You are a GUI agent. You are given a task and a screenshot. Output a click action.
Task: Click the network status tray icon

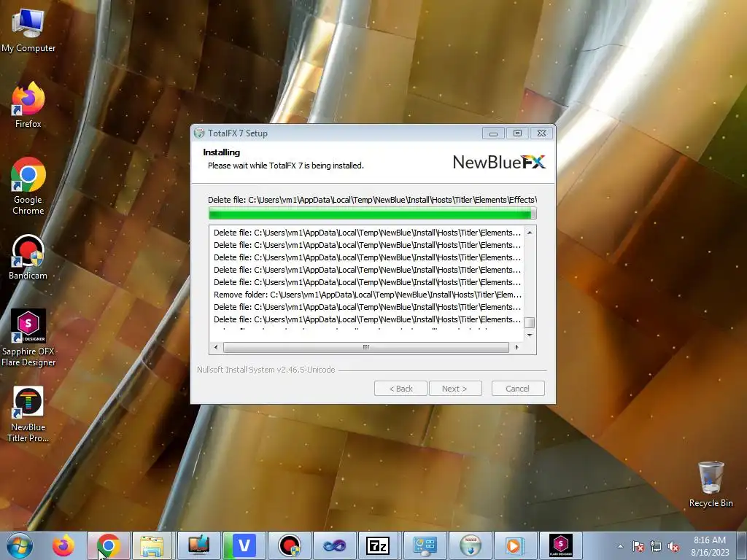click(656, 546)
